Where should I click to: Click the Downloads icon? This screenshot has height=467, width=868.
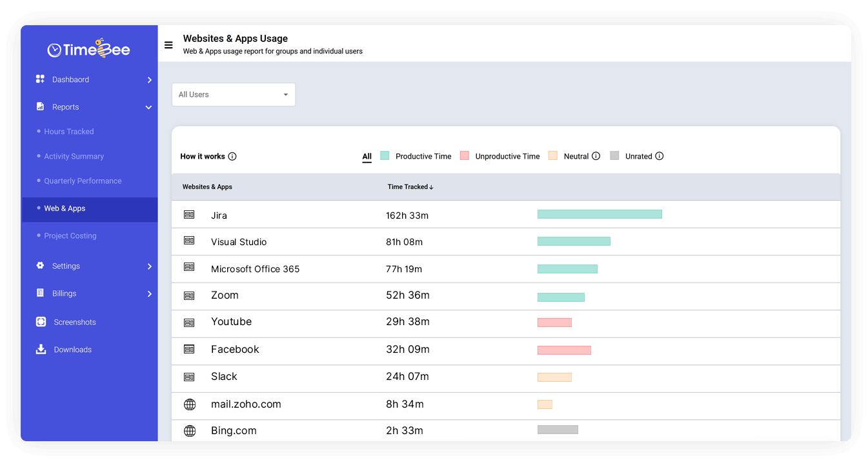(x=41, y=349)
